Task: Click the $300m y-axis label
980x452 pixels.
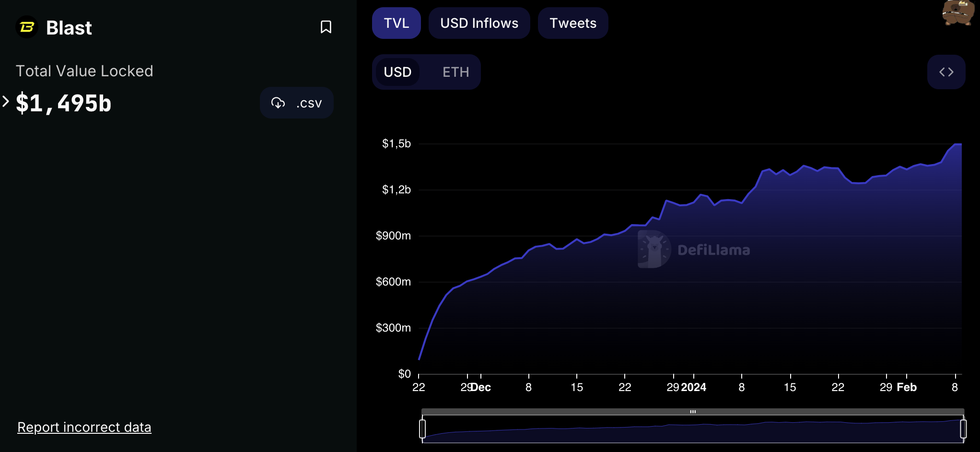Action: click(393, 328)
